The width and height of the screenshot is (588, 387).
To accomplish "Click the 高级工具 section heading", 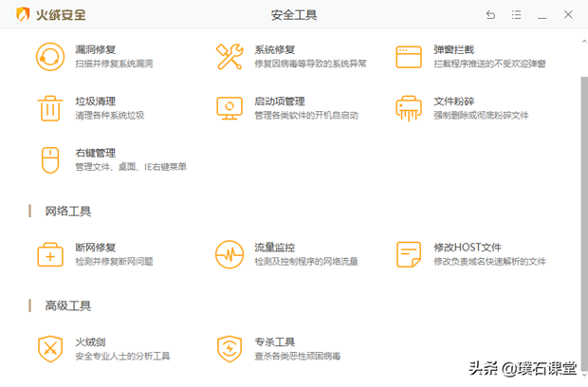I will (x=68, y=305).
